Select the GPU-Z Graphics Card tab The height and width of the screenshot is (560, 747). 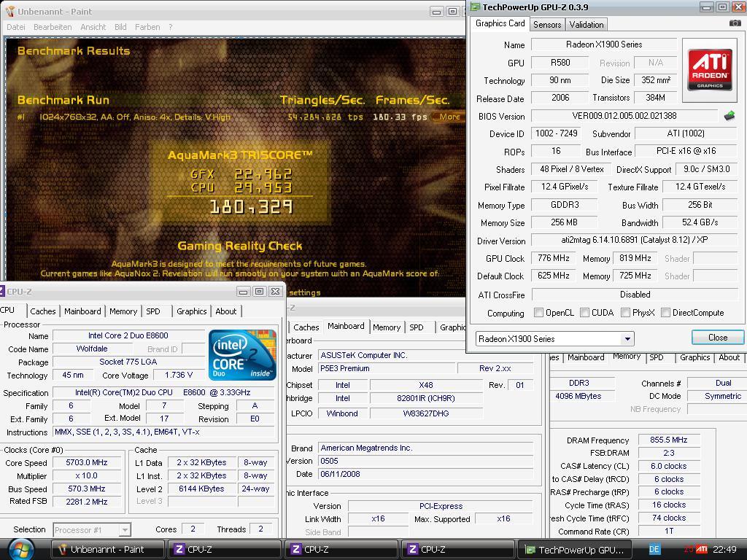pos(500,23)
